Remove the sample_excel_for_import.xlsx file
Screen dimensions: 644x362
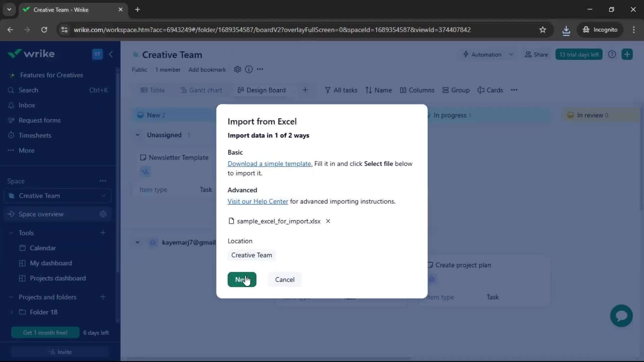328,221
